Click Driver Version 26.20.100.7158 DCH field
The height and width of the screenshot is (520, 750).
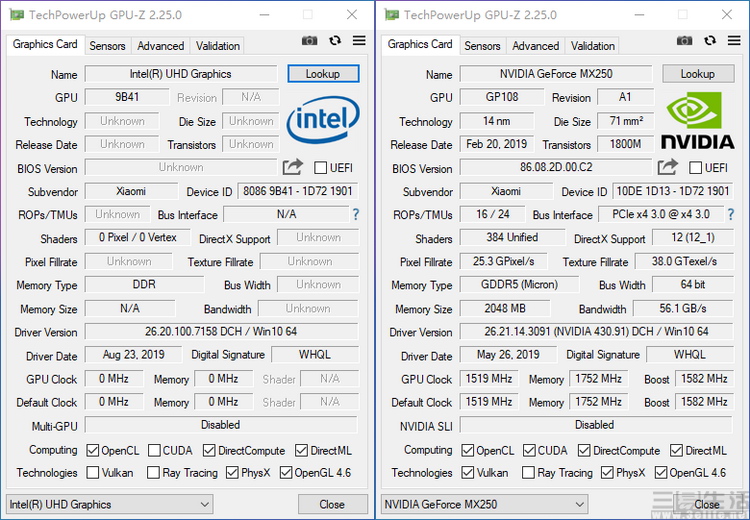tap(221, 332)
